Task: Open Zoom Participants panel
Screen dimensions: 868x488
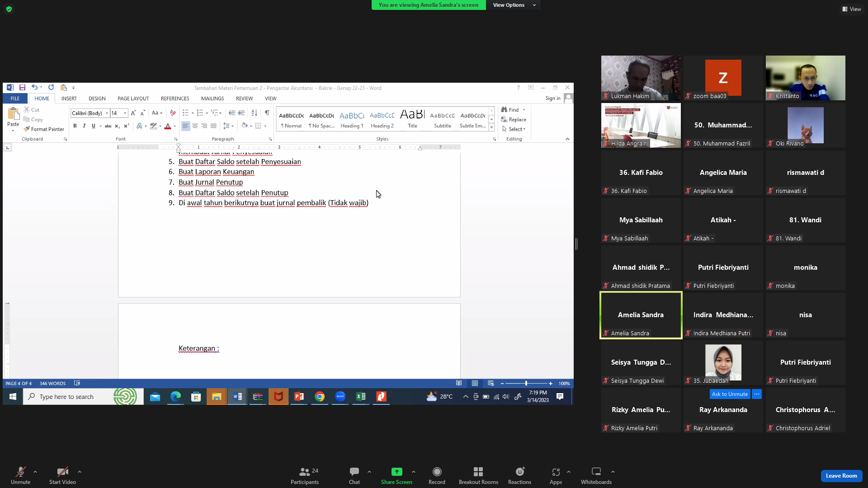Action: (x=305, y=476)
